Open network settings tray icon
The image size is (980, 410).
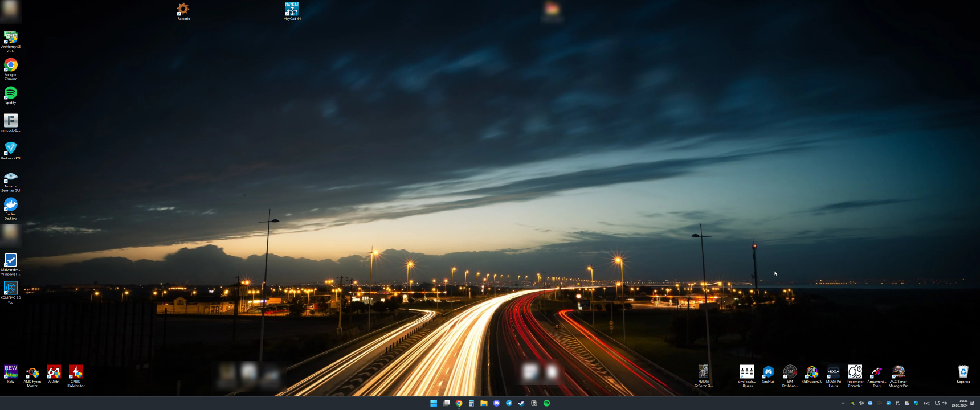coord(937,403)
